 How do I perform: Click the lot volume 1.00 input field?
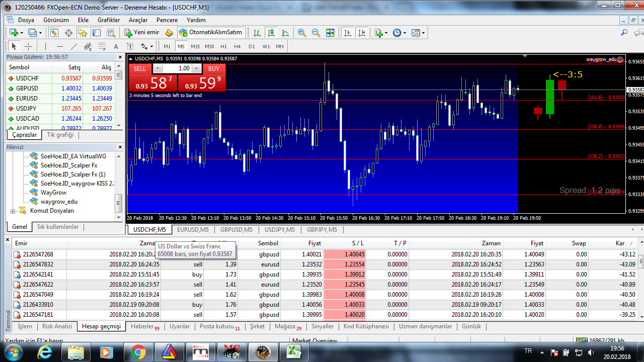pos(177,68)
